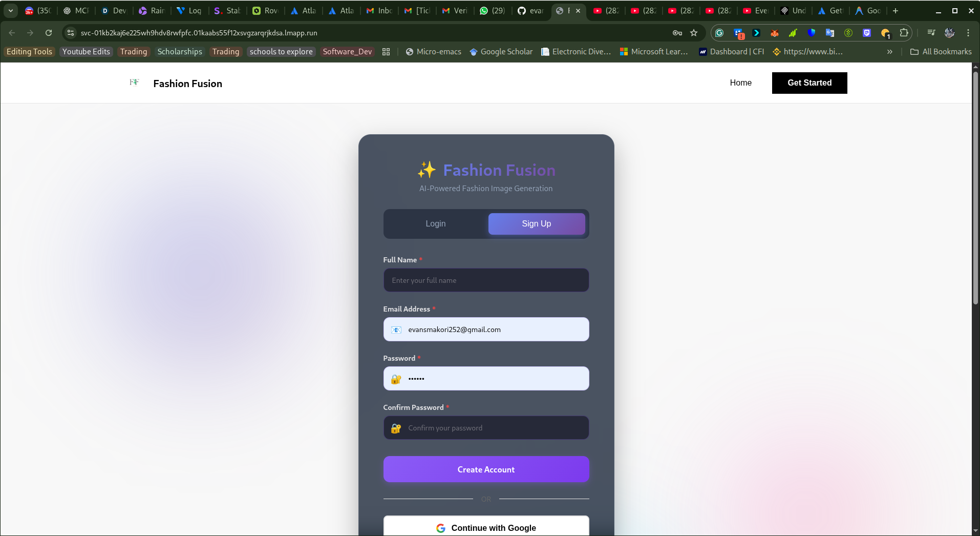
Task: Click the Get Started button
Action: [809, 83]
